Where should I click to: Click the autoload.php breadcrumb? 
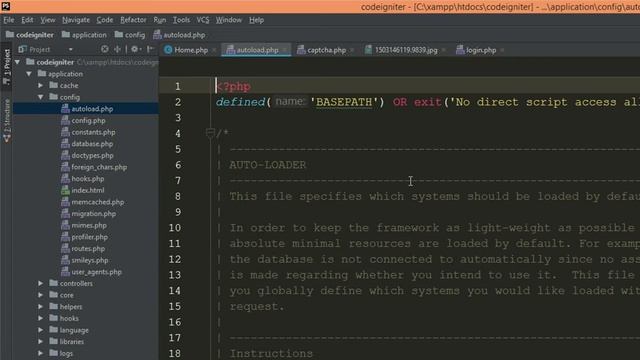179,35
